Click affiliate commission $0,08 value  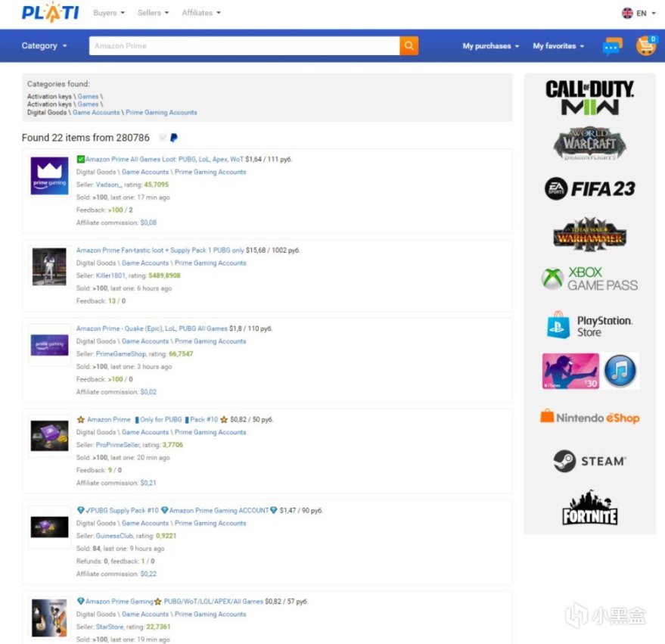(148, 222)
